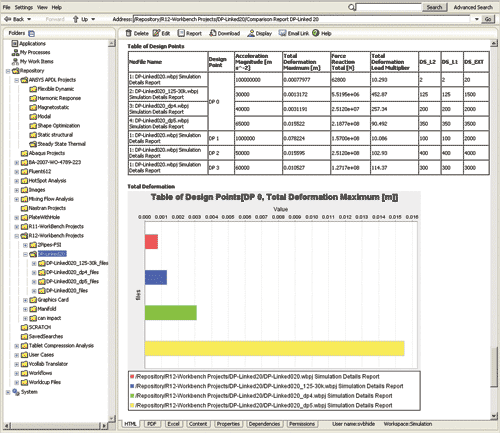The image size is (500, 433).
Task: Click the Email Link toolbar icon
Action: 282,33
